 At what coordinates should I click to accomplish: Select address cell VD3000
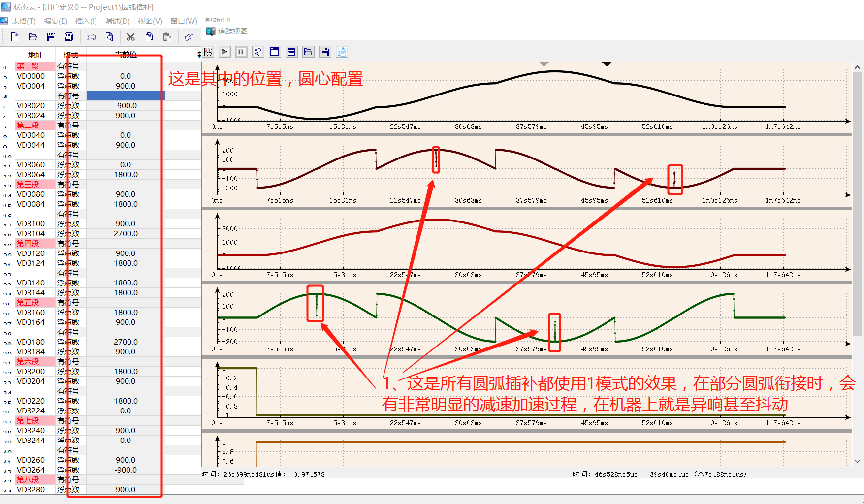(35, 76)
